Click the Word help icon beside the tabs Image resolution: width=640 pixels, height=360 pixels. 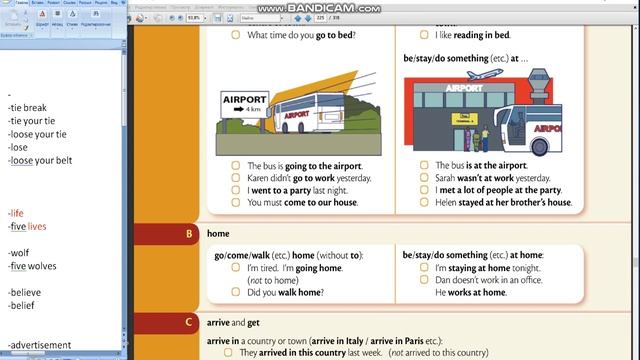(x=123, y=2)
